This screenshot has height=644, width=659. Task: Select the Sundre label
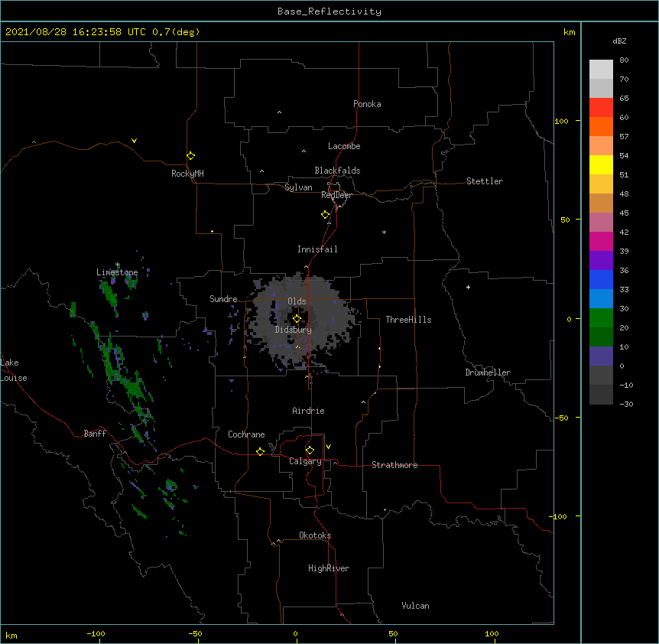tap(223, 299)
